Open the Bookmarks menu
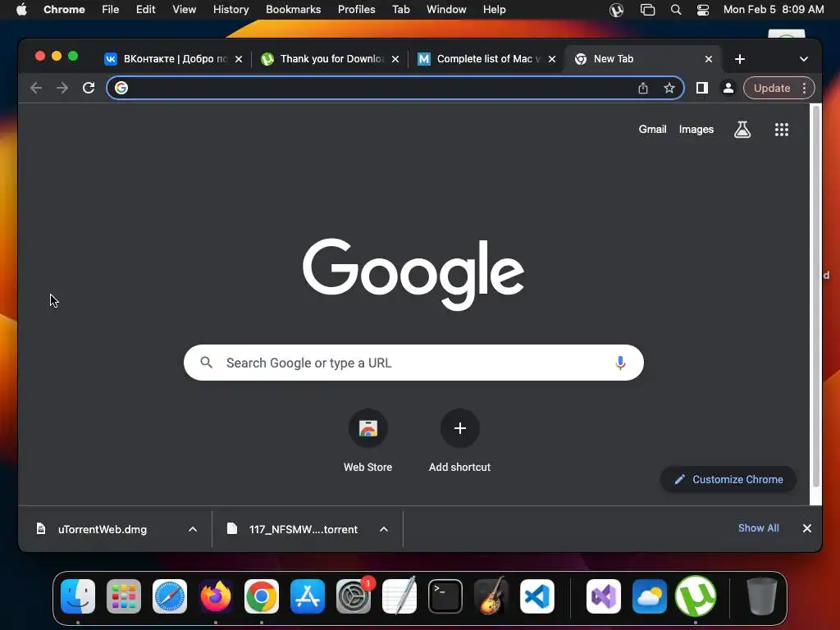Image resolution: width=840 pixels, height=630 pixels. 293,10
